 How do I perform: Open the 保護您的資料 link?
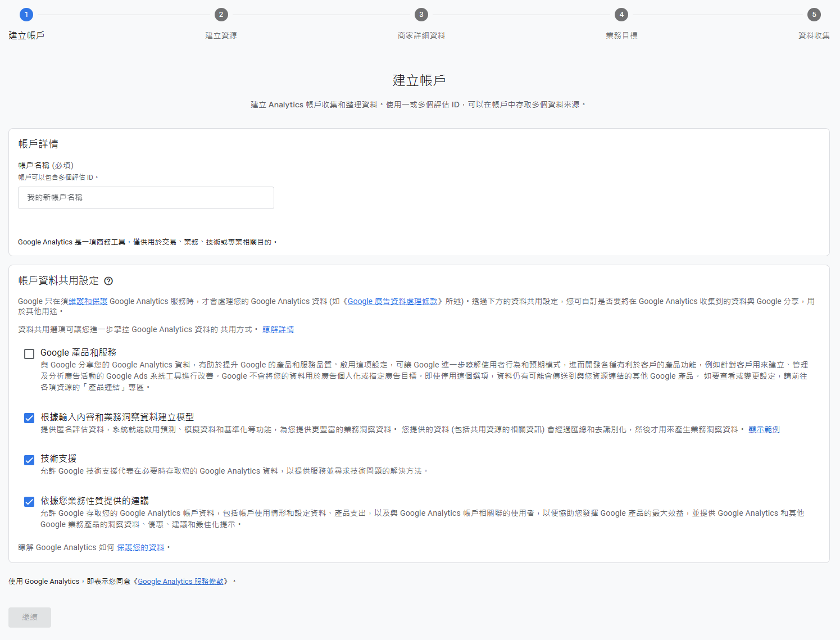[140, 548]
